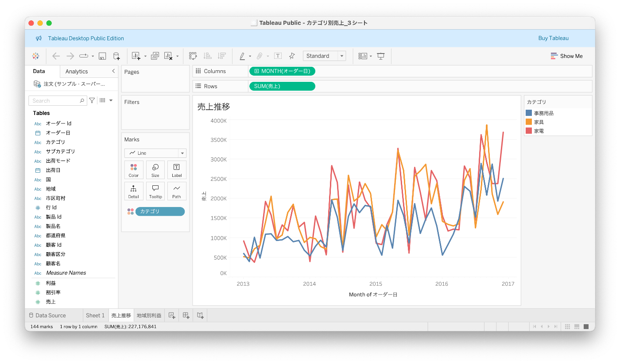Open the Show/hide cards dropdown arrow
Viewport: 620px width, 364px height.
pos(371,57)
